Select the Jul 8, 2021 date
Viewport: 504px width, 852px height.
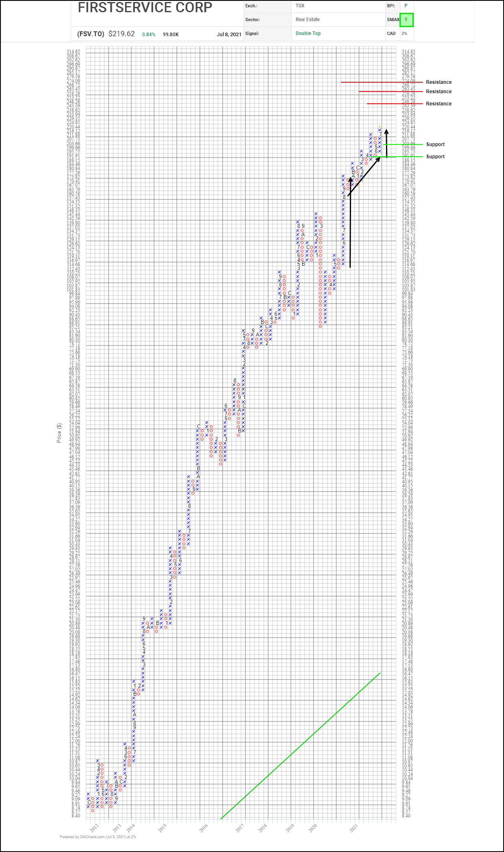click(229, 34)
